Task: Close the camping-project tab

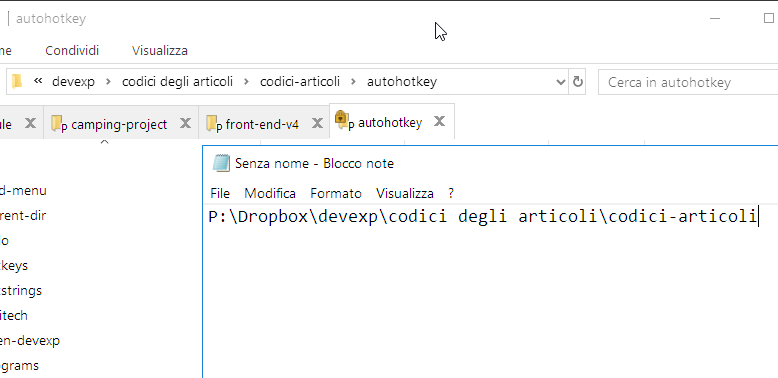Action: (186, 123)
